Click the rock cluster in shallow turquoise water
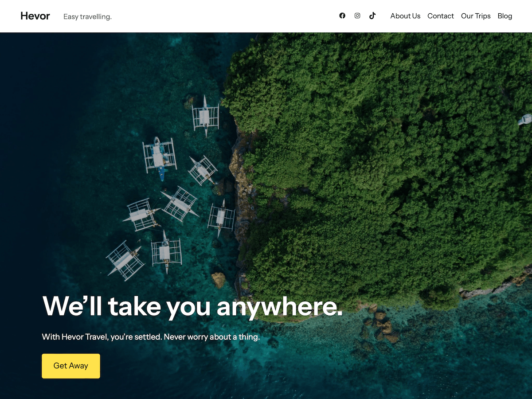The height and width of the screenshot is (399, 532). click(x=381, y=327)
